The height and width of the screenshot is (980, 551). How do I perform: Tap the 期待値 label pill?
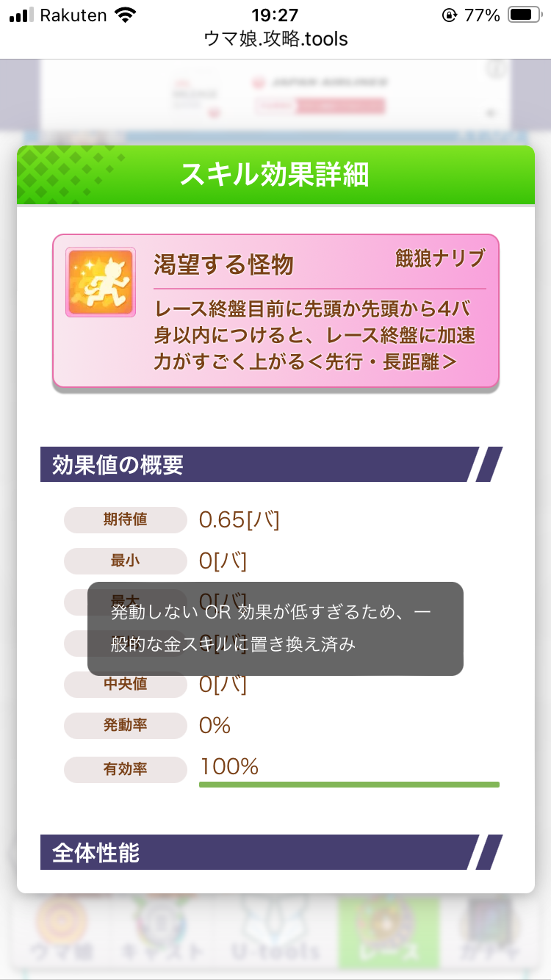[126, 519]
